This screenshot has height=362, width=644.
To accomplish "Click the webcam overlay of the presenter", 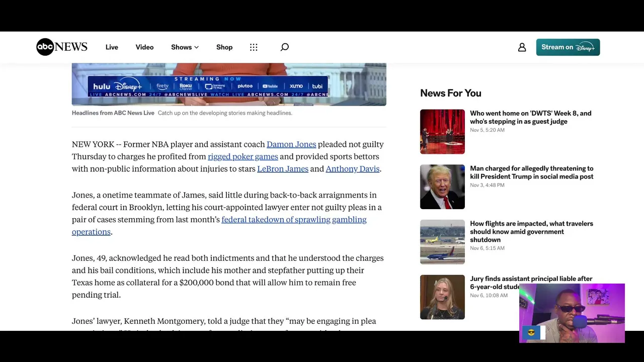I will tap(572, 313).
